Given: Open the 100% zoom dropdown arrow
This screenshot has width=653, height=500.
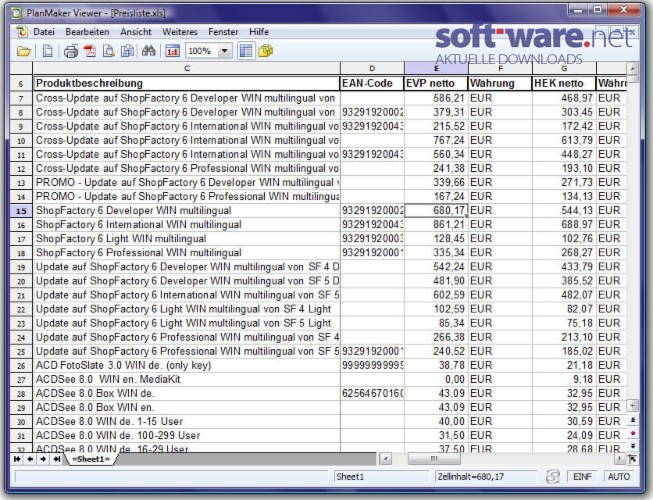Looking at the screenshot, I should (224, 51).
